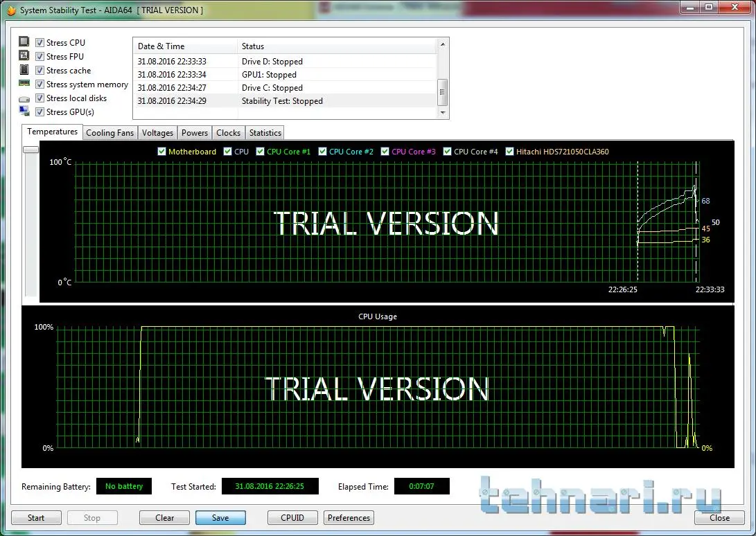Click the disk drive icon beside Stress local disks
The image size is (756, 536).
[24, 99]
